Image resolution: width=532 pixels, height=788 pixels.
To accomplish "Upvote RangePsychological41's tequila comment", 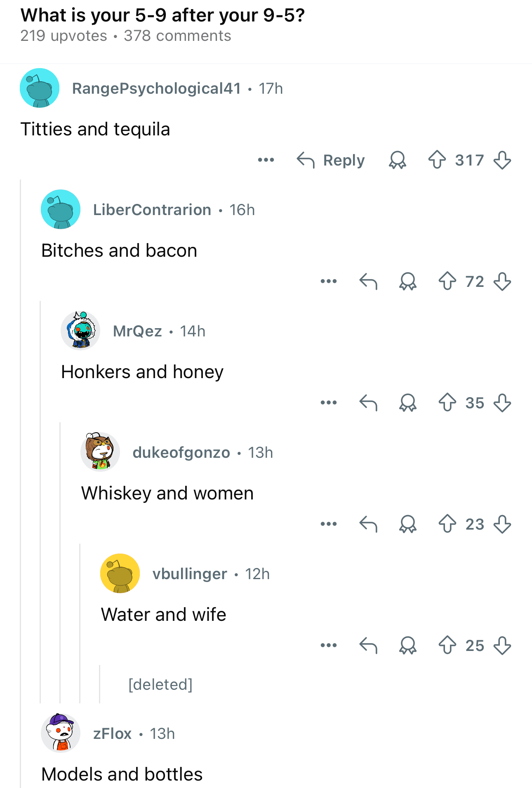I will coord(437,160).
